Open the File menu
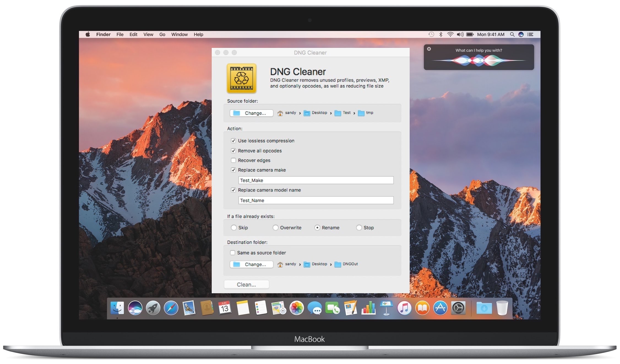This screenshot has width=620, height=364. [x=120, y=34]
